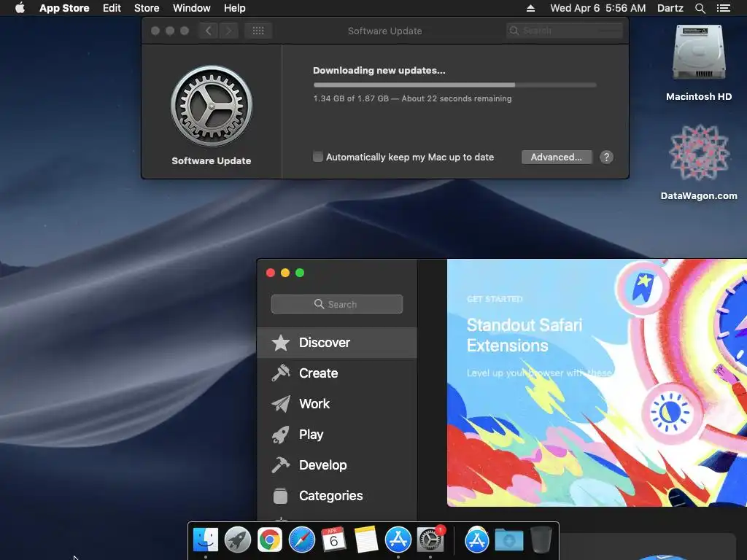The height and width of the screenshot is (560, 747).
Task: Click the update download progress bar
Action: tap(454, 85)
